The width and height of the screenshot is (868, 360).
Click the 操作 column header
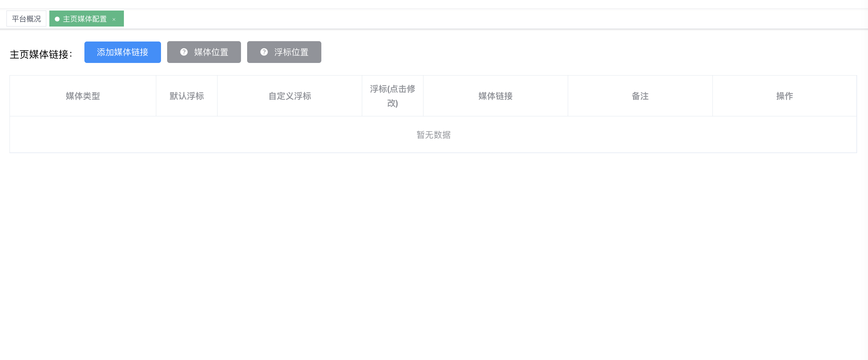(785, 96)
